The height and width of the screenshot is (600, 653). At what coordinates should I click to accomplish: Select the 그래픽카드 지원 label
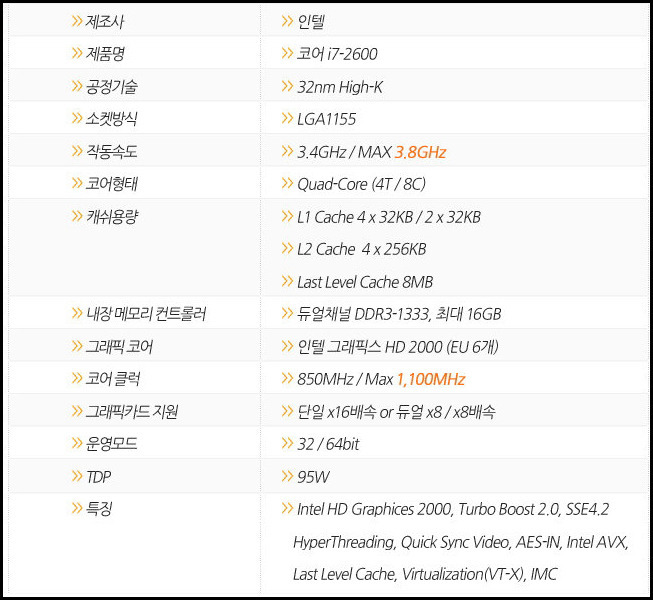(132, 411)
